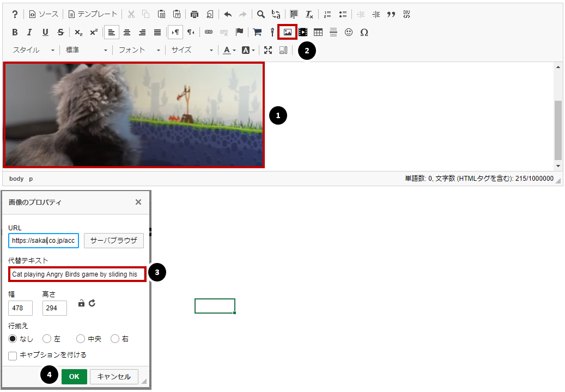Viewport: 565px width, 392px height.
Task: Open the text color picker
Action: pyautogui.click(x=229, y=50)
